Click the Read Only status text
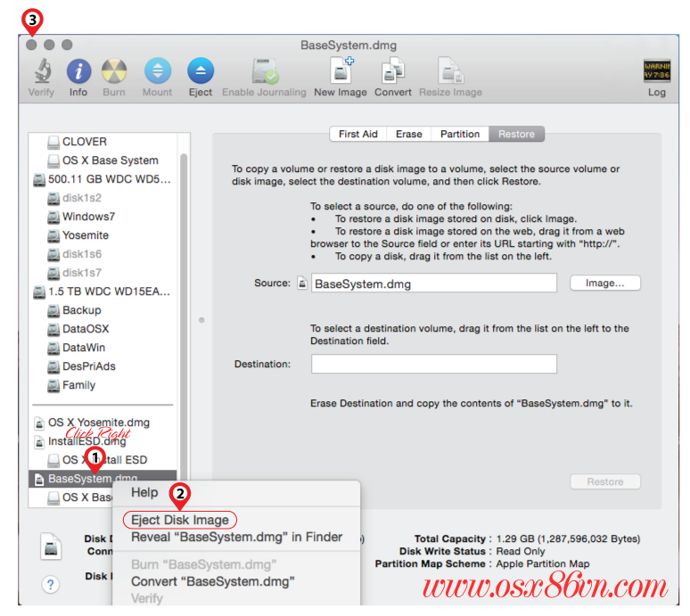The image size is (690, 616). [x=520, y=551]
